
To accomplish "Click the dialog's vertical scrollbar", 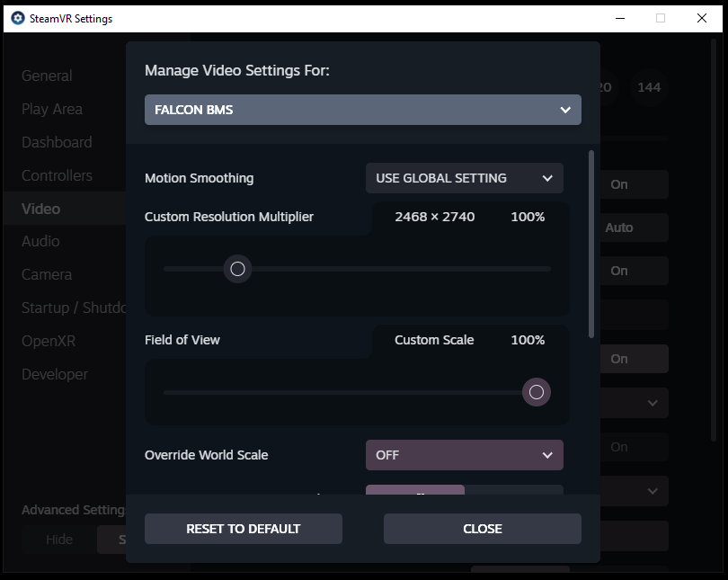I will (x=591, y=245).
